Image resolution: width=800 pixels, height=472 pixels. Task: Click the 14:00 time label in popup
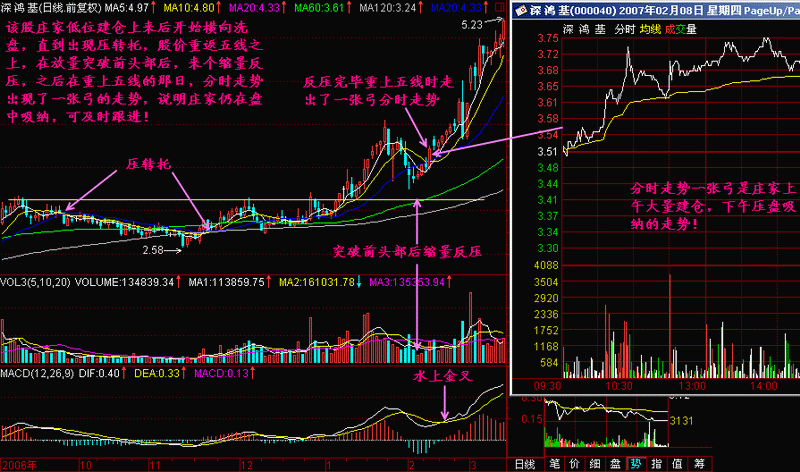[764, 386]
